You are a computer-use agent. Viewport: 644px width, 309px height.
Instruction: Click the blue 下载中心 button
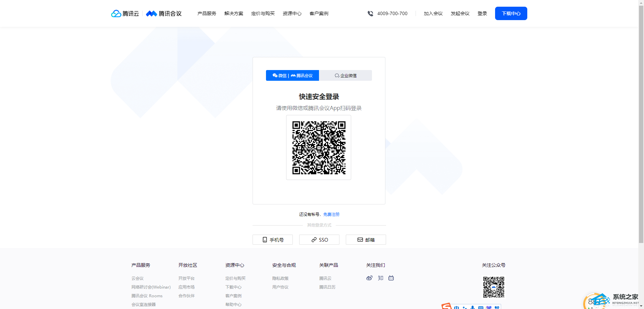pos(511,13)
